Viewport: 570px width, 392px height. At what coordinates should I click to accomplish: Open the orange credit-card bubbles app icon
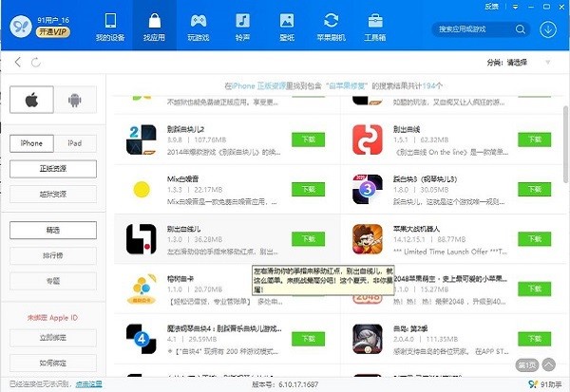[x=141, y=289]
